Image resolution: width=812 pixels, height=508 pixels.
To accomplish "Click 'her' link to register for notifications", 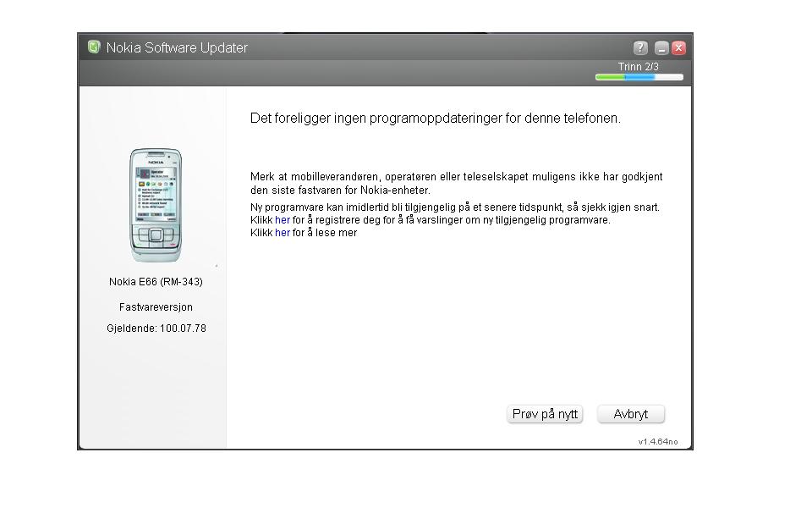I will click(x=283, y=220).
